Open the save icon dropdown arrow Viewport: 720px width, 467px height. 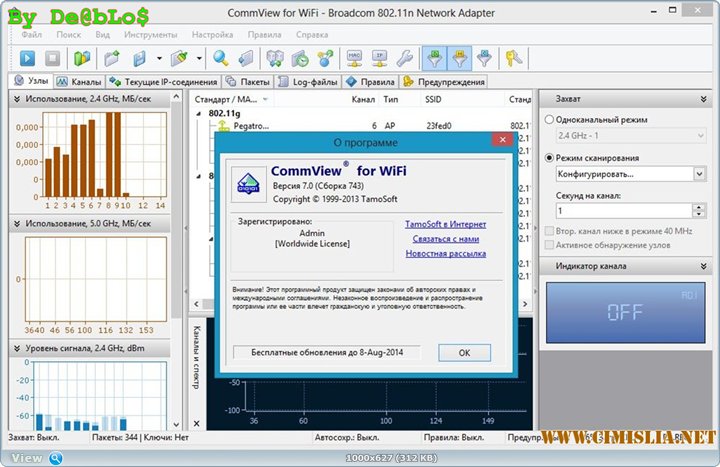pyautogui.click(x=159, y=58)
